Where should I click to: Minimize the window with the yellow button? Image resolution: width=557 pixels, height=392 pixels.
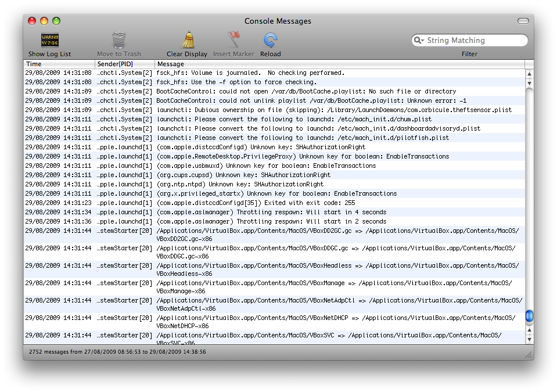click(x=44, y=21)
